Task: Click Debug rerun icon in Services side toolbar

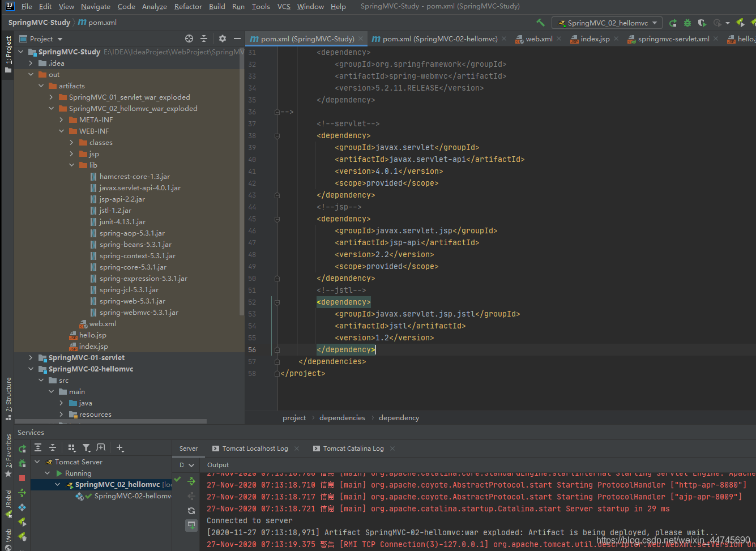Action: pos(22,463)
